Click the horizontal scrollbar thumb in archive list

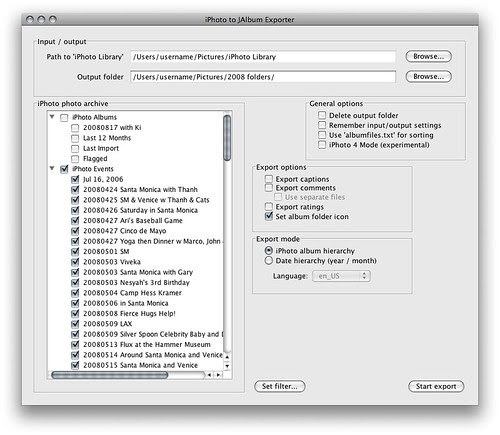110,375
